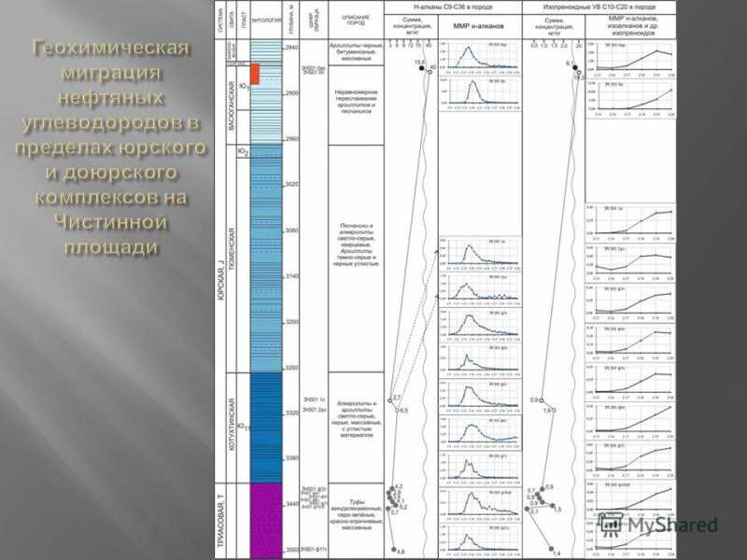The image size is (747, 560).
Task: Click the depth label "3140"
Action: coord(291,276)
